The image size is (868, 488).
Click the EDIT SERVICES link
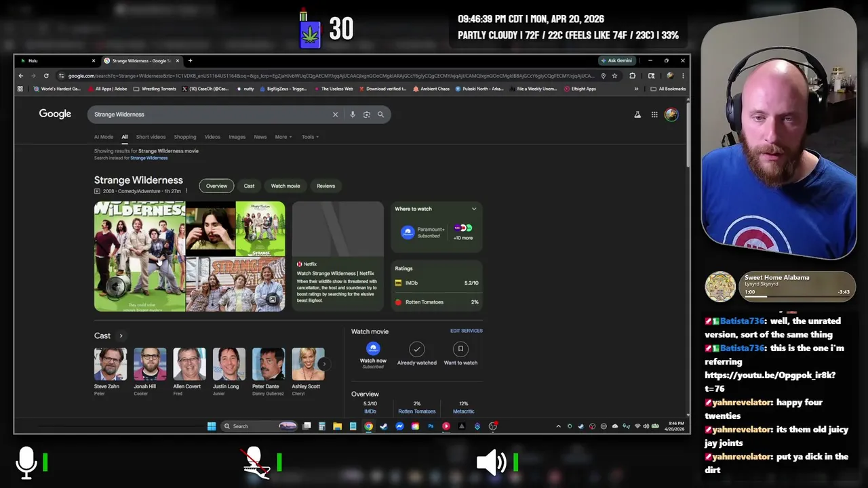tap(467, 331)
